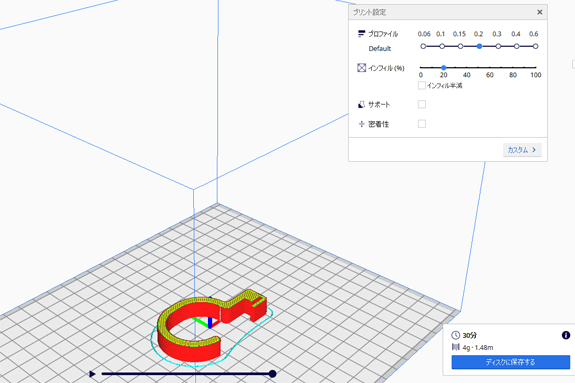575x383 pixels.
Task: Select the 0.1 profile layer height
Action: (x=442, y=46)
